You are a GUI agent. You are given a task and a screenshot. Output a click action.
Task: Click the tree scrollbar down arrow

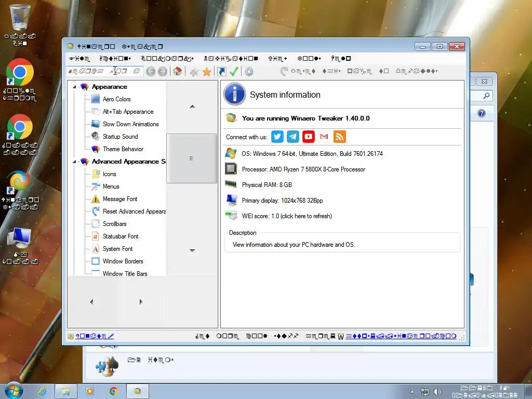[x=192, y=251]
